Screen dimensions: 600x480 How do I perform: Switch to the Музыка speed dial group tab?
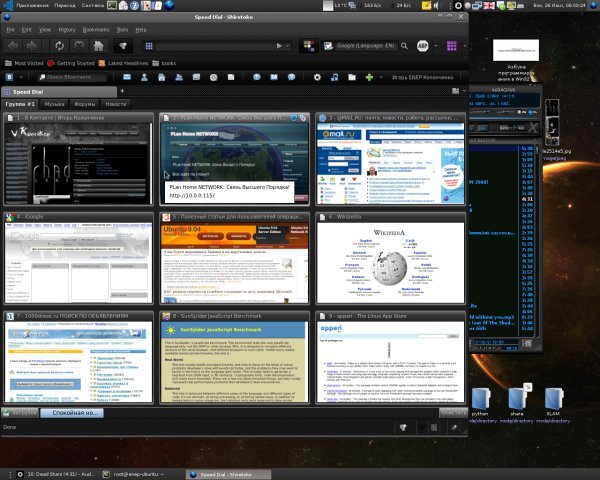[54, 104]
